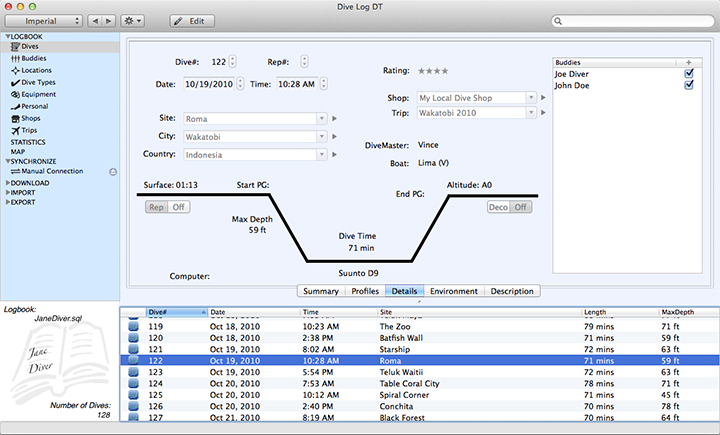720x435 pixels.
Task: Open the Shops sidebar entry
Action: tap(34, 118)
